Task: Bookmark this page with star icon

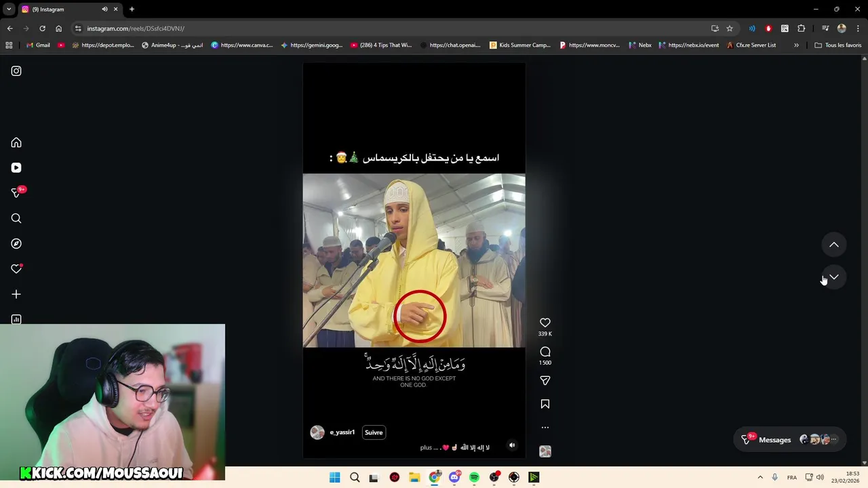Action: click(x=730, y=28)
